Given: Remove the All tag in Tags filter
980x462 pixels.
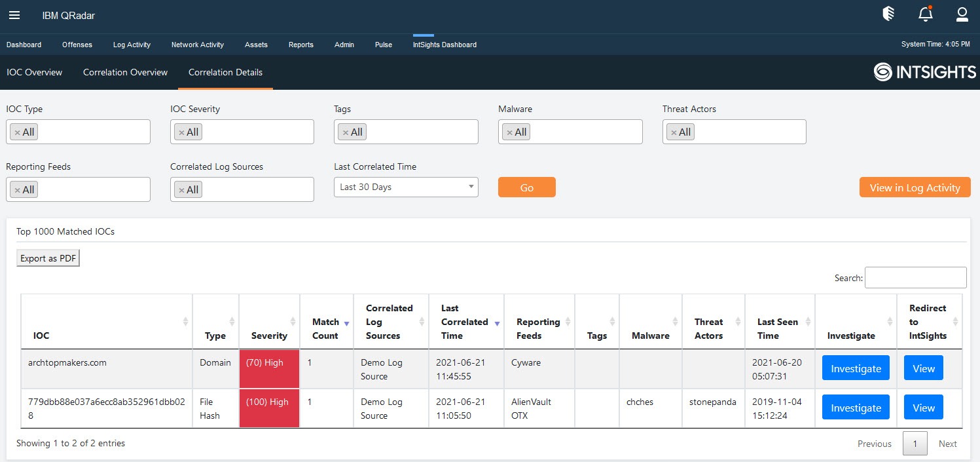Looking at the screenshot, I should pos(346,132).
